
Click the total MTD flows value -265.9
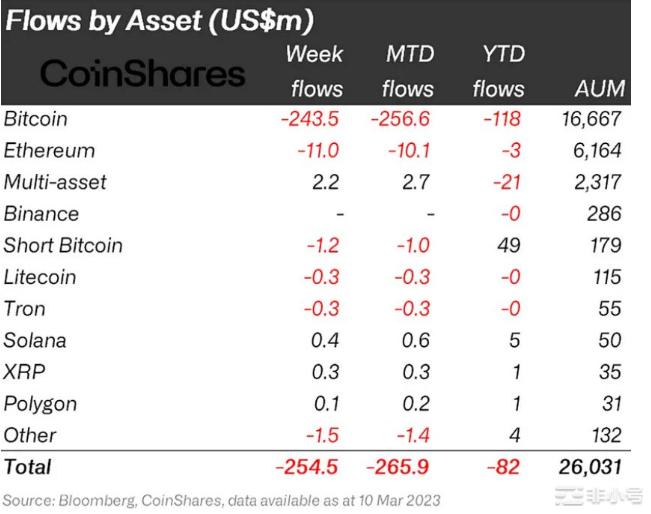[401, 466]
